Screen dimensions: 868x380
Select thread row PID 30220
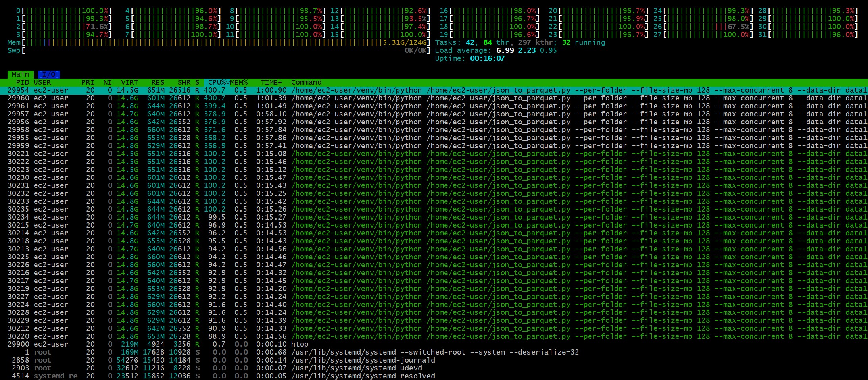(434, 336)
